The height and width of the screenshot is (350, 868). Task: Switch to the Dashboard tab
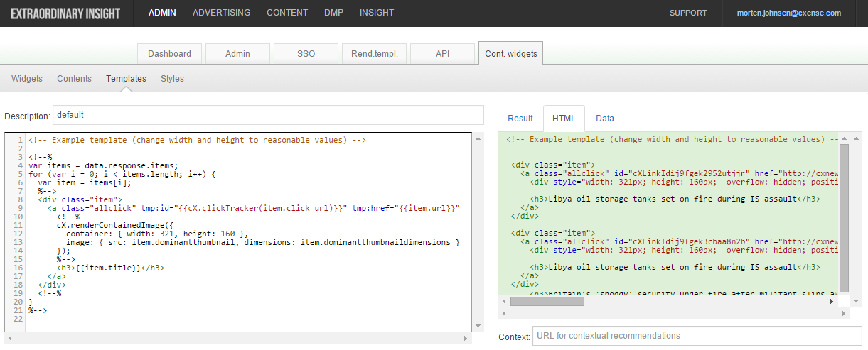(169, 54)
